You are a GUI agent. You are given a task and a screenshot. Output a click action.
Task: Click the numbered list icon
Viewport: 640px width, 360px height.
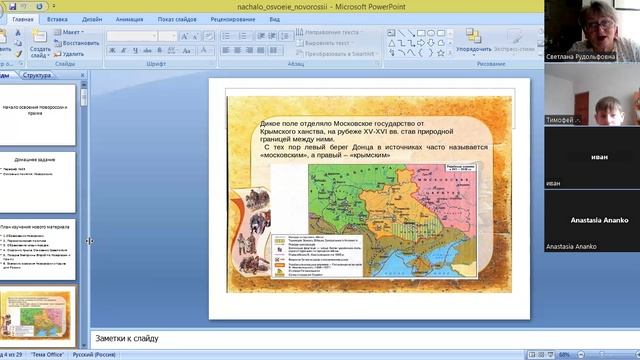coord(243,36)
